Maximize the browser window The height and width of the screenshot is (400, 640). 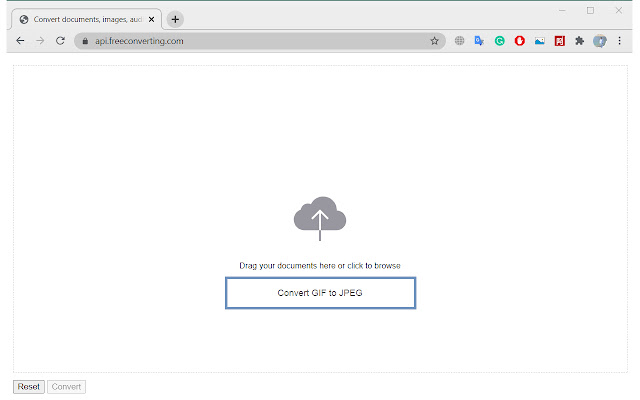tap(590, 11)
